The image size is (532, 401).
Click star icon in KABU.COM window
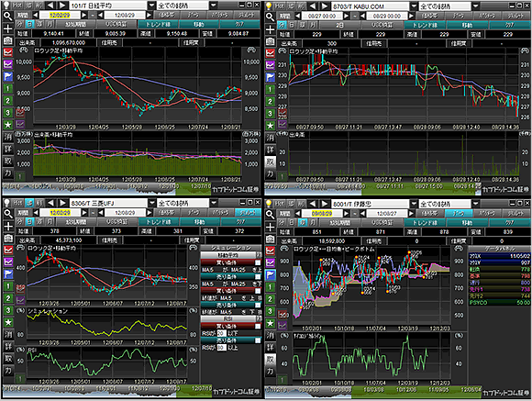point(270,126)
